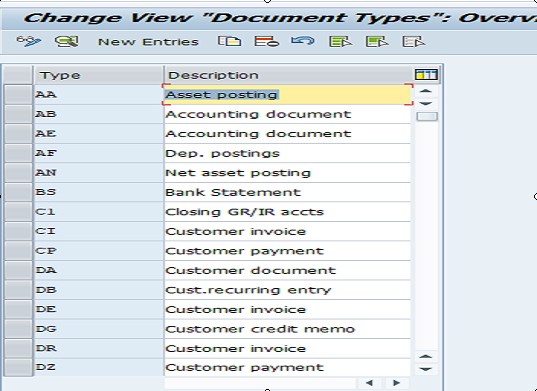The width and height of the screenshot is (537, 391).
Task: Select row selector for type AA
Action: tap(18, 94)
